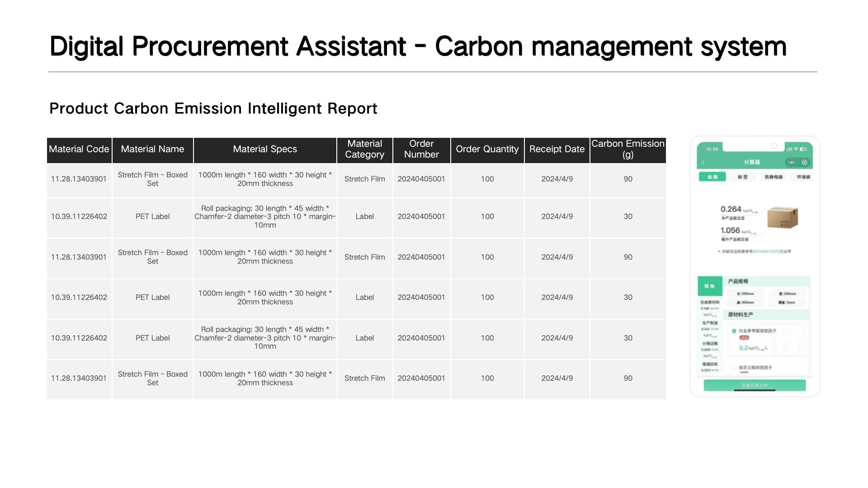The height and width of the screenshot is (488, 868).
Task: Select the 生产制造 sidebar section
Action: click(x=710, y=323)
